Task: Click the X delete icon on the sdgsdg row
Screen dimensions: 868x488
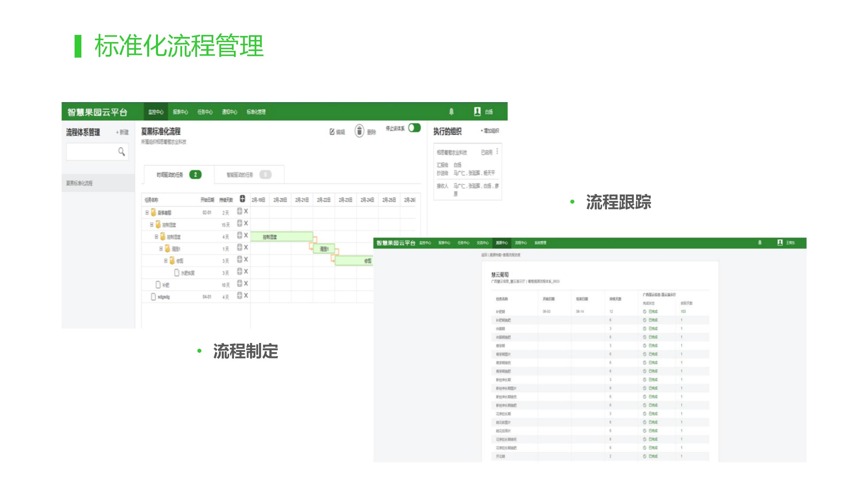Action: pyautogui.click(x=246, y=296)
